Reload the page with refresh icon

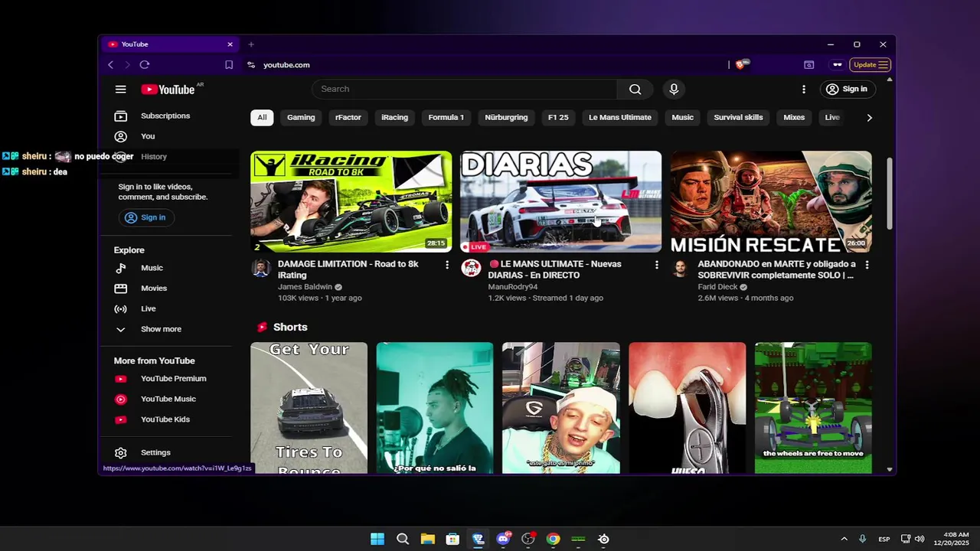pos(145,65)
